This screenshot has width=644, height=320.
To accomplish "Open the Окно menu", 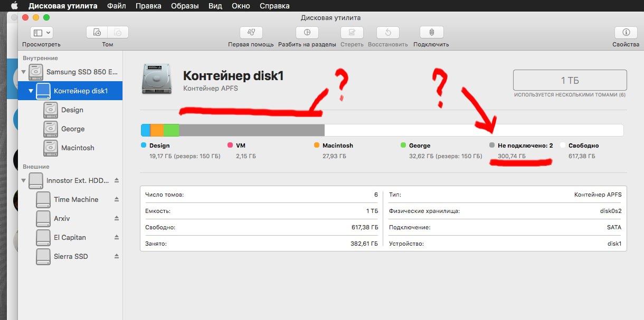I will [x=242, y=6].
